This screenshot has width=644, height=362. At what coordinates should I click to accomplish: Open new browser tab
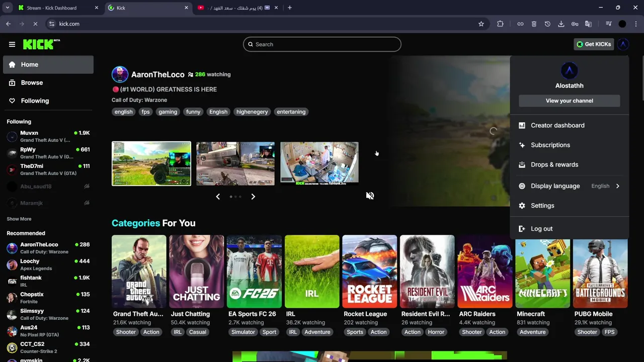click(289, 8)
